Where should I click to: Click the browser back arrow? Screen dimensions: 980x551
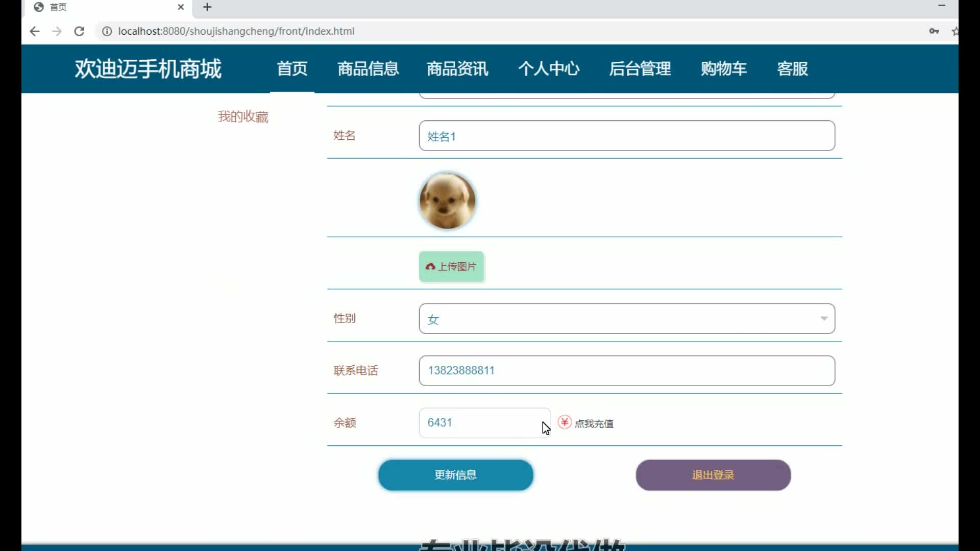[35, 31]
